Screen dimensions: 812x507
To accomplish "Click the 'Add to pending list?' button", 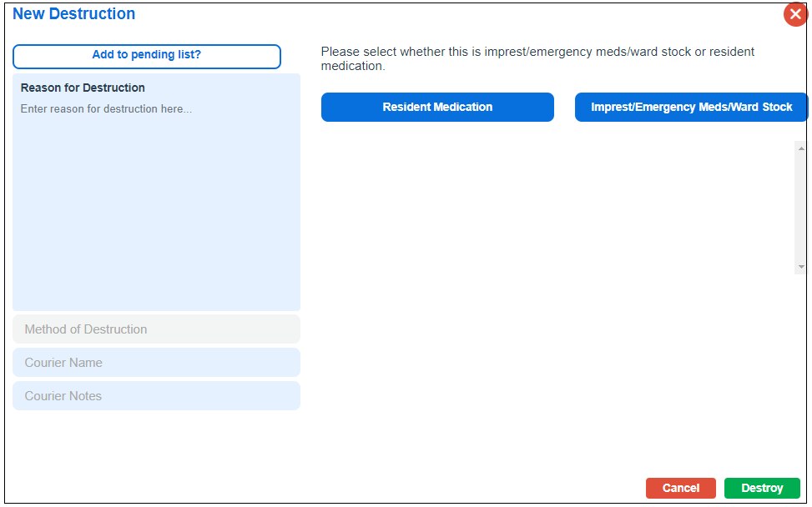I will pyautogui.click(x=147, y=56).
